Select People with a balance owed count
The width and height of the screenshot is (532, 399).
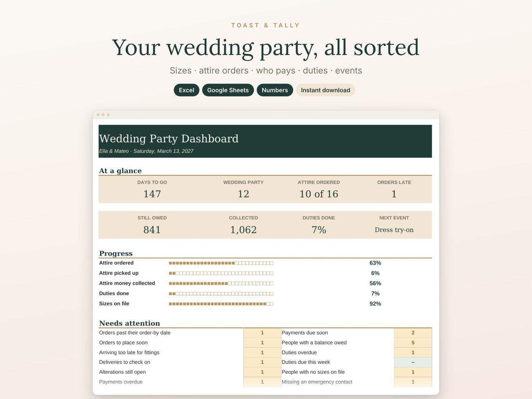(413, 342)
